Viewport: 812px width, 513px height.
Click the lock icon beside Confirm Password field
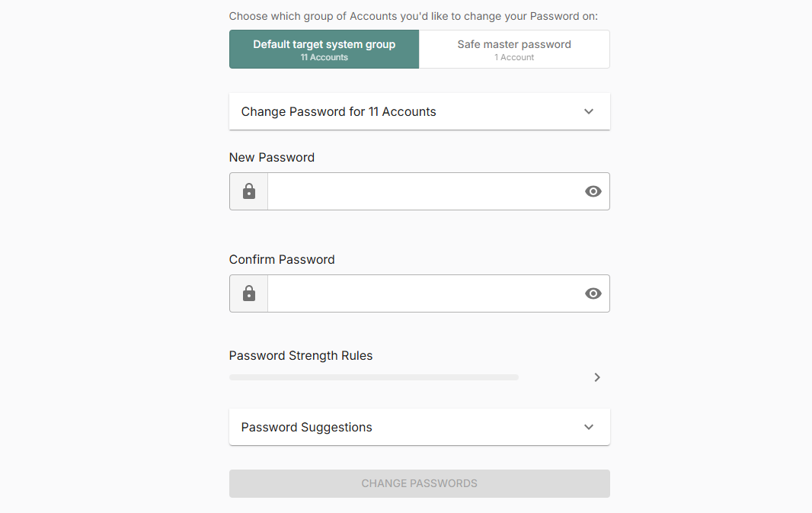[248, 293]
